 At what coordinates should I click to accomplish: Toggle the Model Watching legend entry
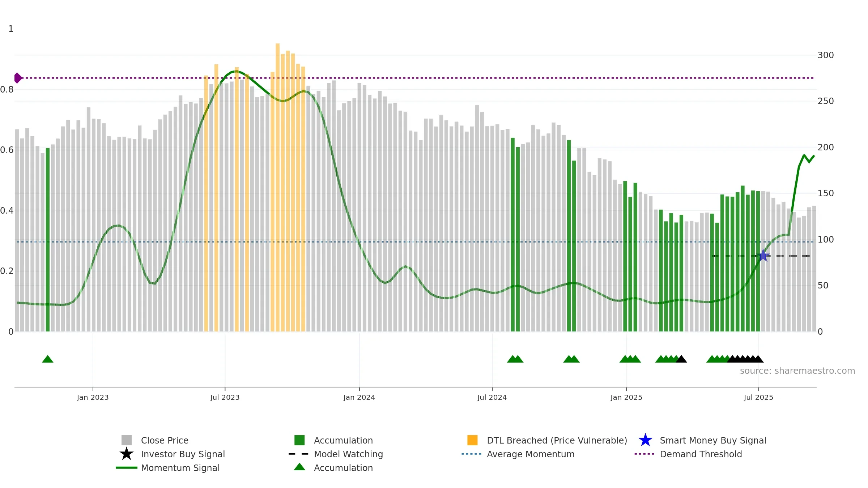pos(336,454)
